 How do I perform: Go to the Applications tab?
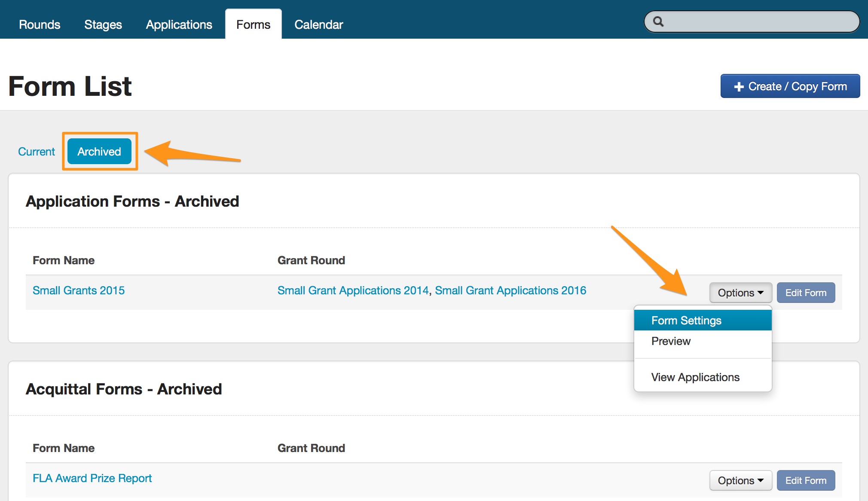(x=179, y=24)
